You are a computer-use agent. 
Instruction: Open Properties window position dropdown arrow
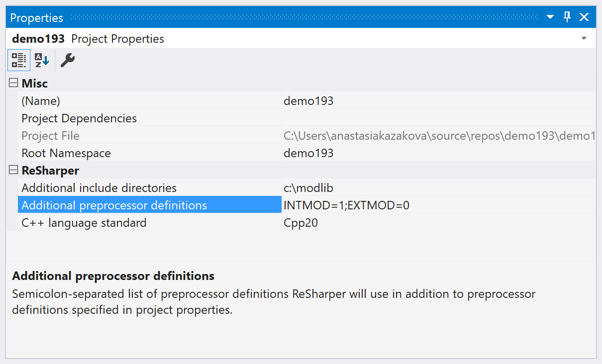coord(550,17)
